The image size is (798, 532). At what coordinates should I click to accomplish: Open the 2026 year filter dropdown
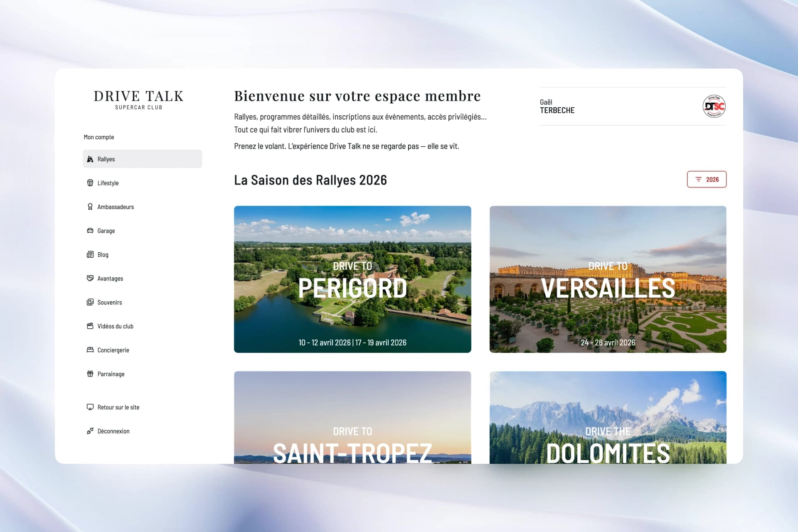click(x=707, y=179)
